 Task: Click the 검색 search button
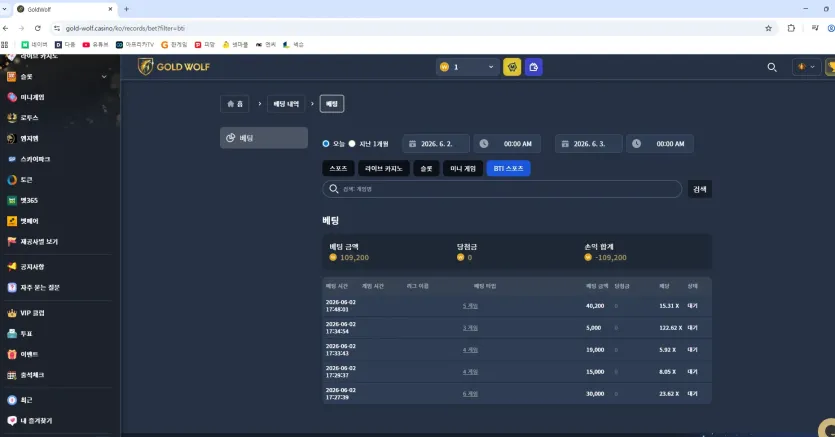[x=700, y=189]
